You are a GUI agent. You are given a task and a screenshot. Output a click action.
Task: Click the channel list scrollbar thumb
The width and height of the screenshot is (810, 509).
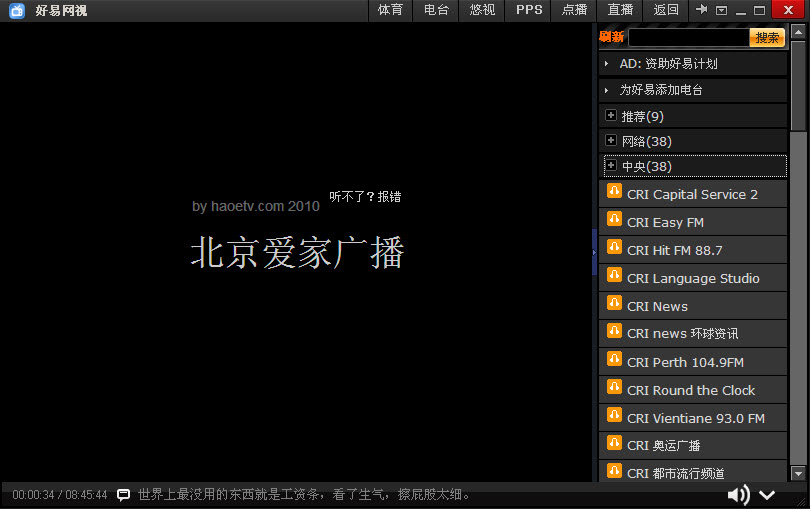click(x=798, y=85)
